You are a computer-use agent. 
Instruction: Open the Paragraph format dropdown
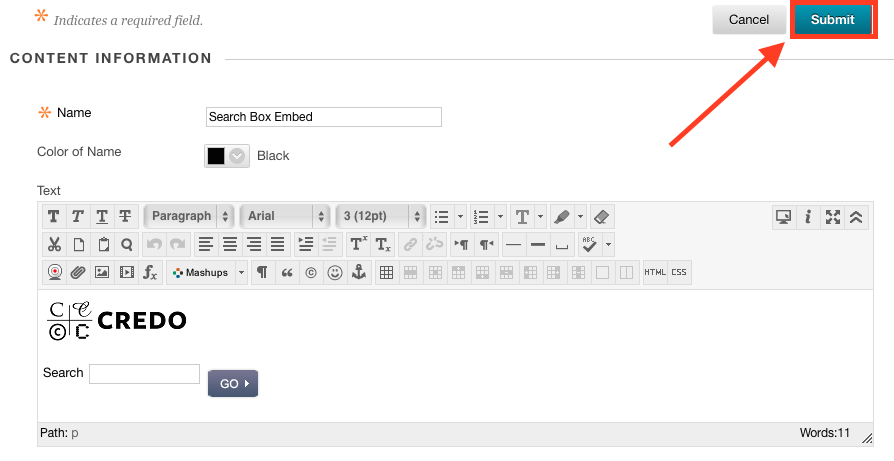click(189, 217)
